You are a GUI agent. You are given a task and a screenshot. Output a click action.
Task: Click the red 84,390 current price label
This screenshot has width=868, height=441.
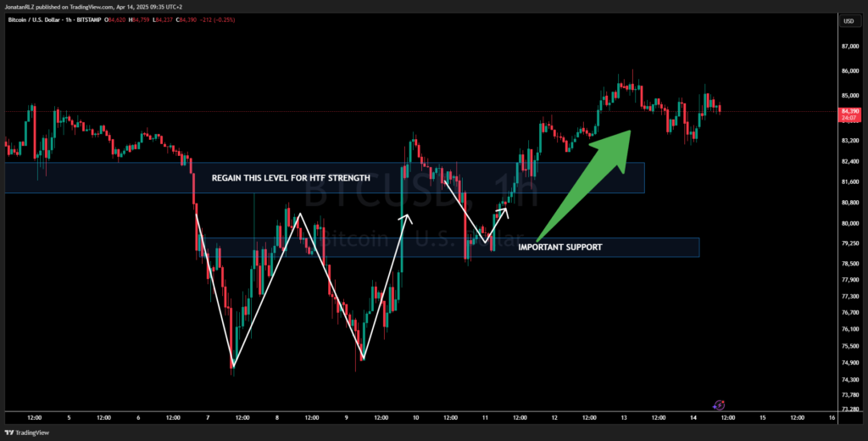(x=848, y=111)
